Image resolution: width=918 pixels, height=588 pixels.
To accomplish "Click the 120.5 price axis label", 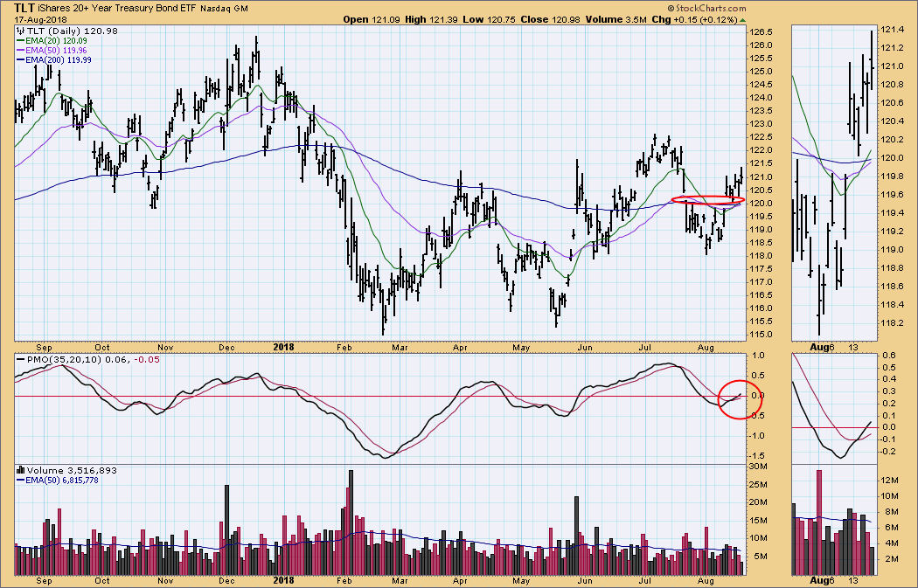I will [x=760, y=190].
